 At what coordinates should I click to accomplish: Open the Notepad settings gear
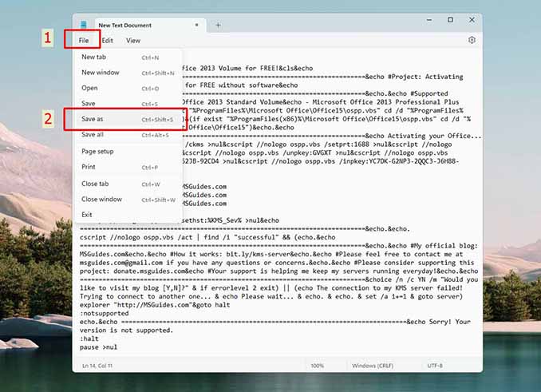472,40
